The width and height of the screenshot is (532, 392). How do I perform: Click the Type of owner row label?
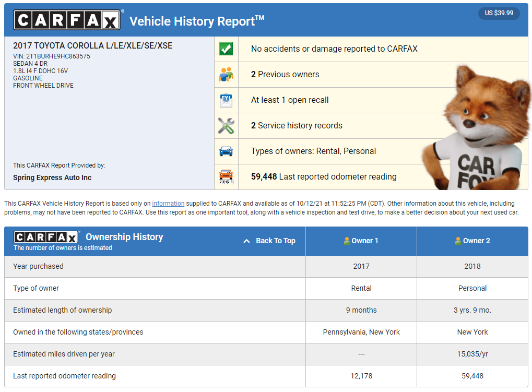(x=36, y=288)
